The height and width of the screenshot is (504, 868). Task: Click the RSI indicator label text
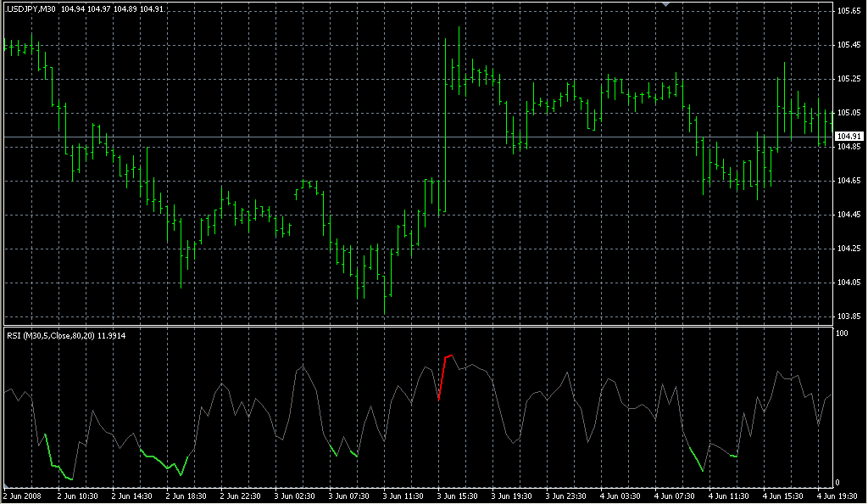click(59, 336)
